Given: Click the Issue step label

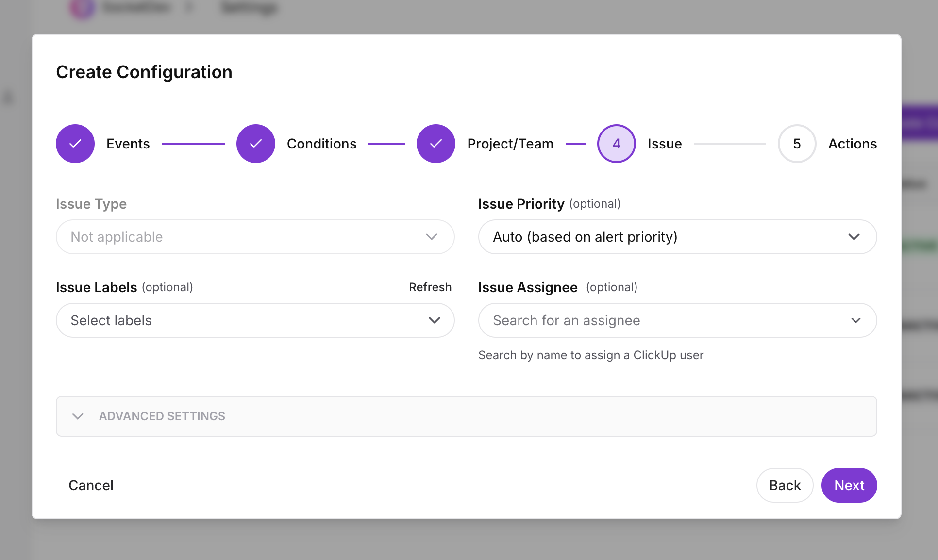Looking at the screenshot, I should tap(665, 144).
